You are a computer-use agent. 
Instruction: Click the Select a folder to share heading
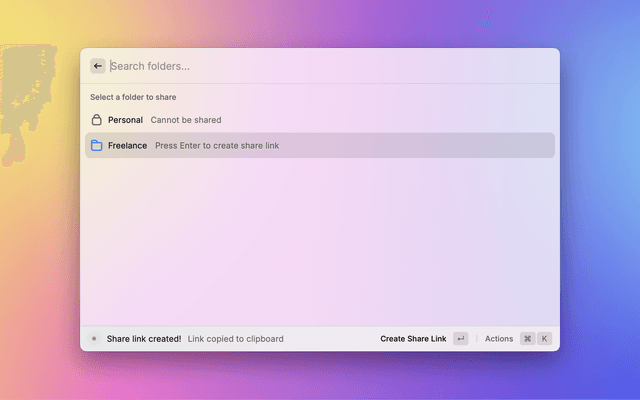[x=133, y=98]
